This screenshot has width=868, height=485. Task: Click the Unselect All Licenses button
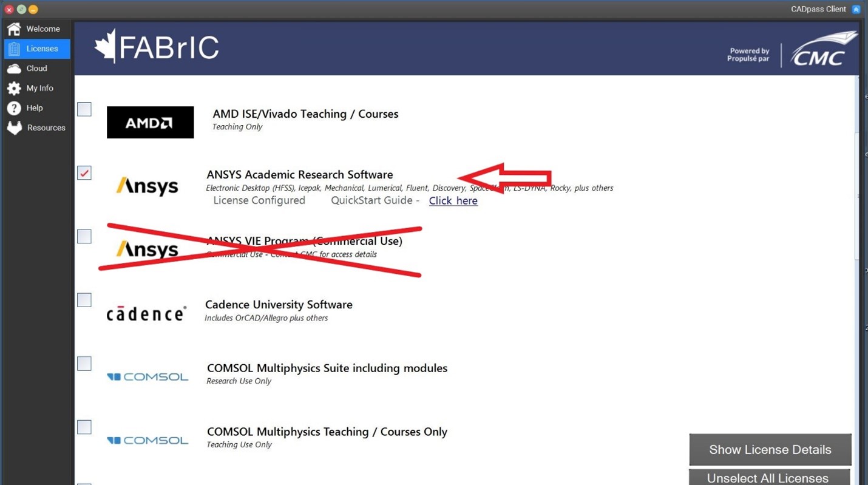coord(767,478)
